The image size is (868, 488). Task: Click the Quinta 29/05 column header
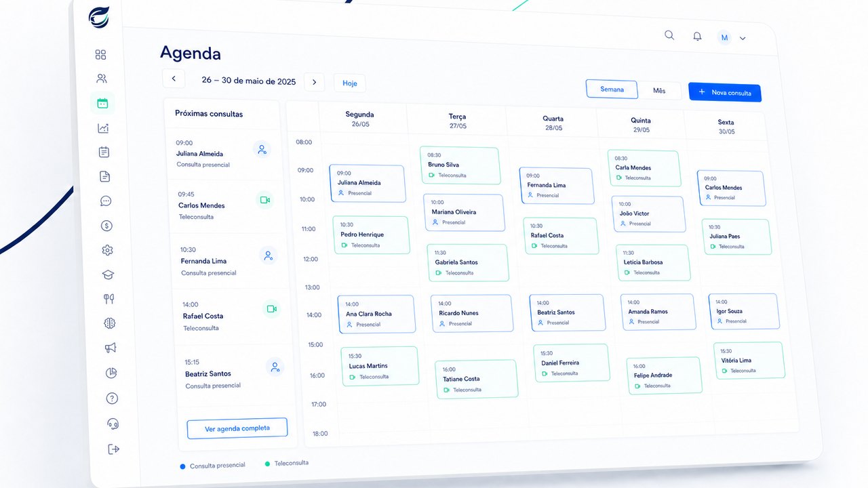[x=640, y=125]
